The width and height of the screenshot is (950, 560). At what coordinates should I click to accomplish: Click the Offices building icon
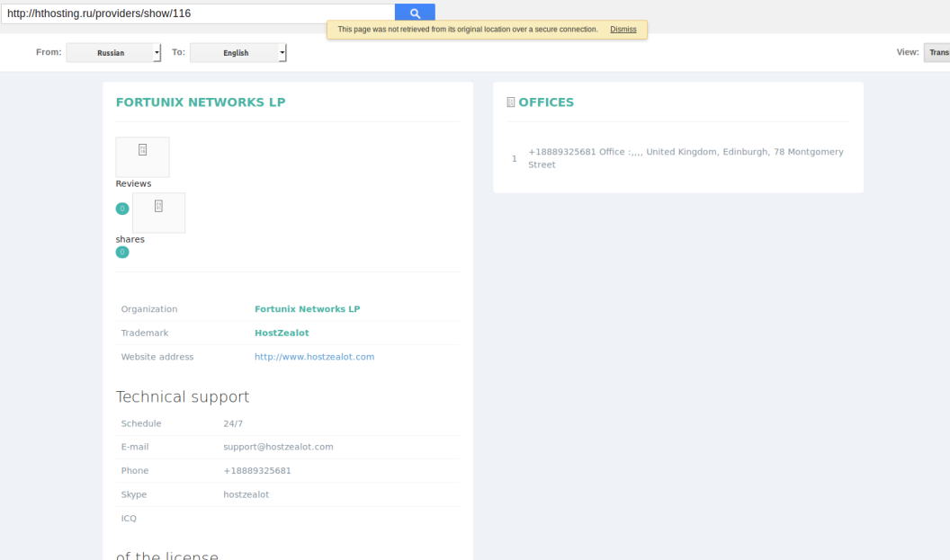(511, 102)
